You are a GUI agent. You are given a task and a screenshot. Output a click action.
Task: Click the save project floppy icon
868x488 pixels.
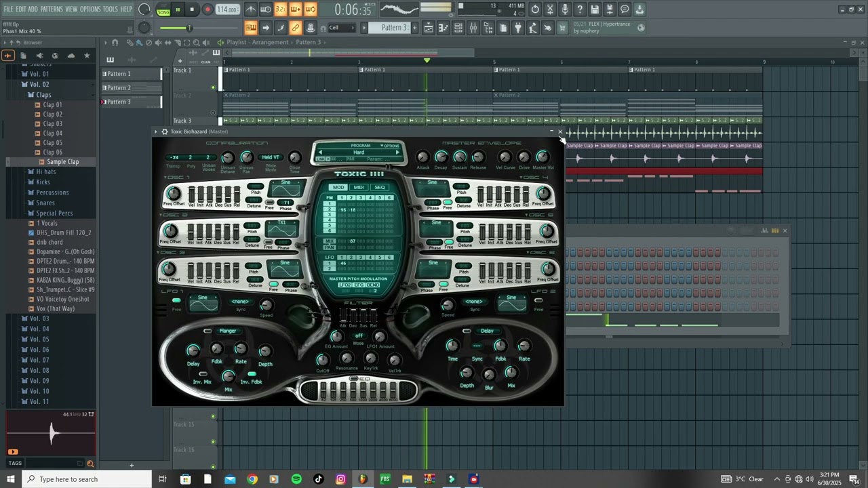[x=595, y=9]
